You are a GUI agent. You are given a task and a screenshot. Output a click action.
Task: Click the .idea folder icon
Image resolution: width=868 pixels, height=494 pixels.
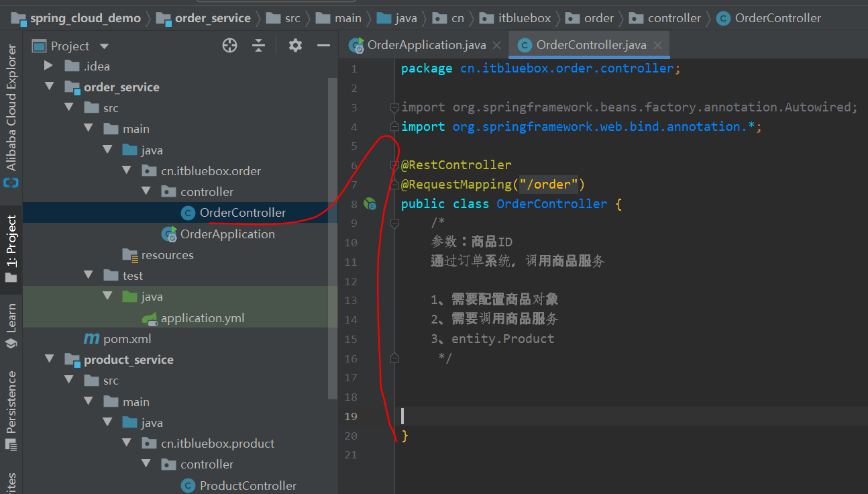point(72,66)
